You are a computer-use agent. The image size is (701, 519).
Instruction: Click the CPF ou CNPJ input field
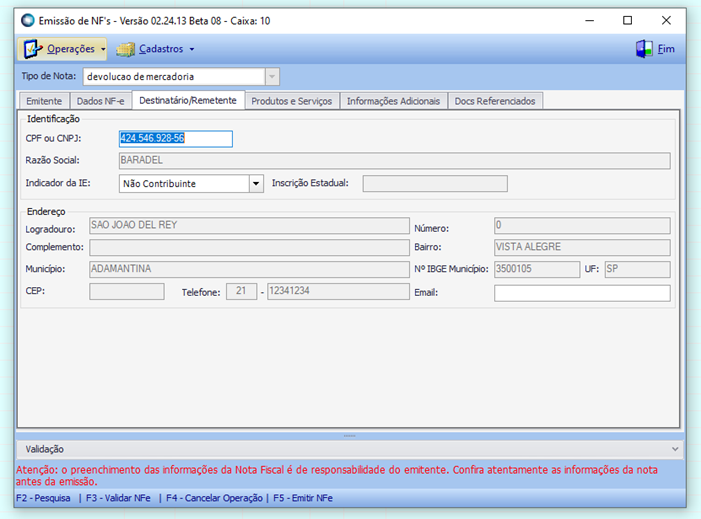[x=176, y=139]
